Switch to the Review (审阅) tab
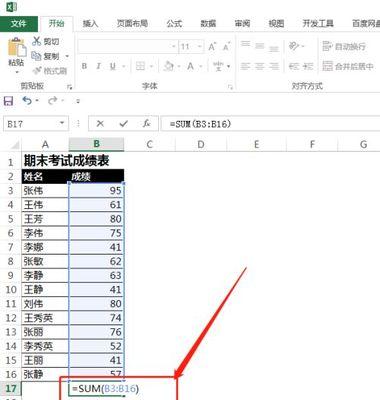The image size is (380, 400). click(242, 23)
